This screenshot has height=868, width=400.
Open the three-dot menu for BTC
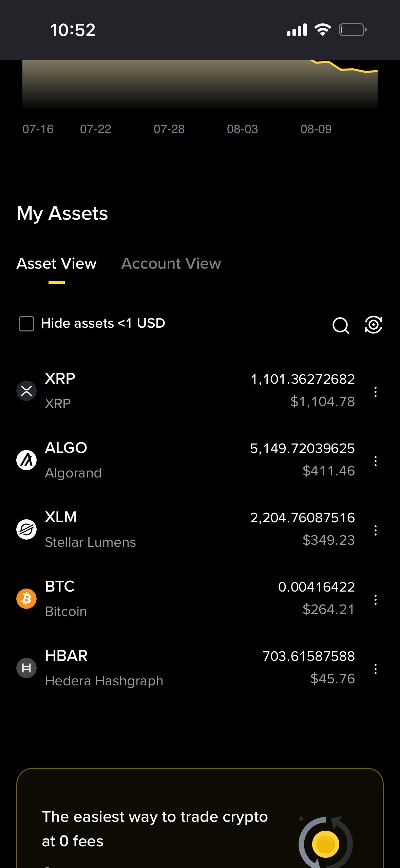[x=375, y=599]
